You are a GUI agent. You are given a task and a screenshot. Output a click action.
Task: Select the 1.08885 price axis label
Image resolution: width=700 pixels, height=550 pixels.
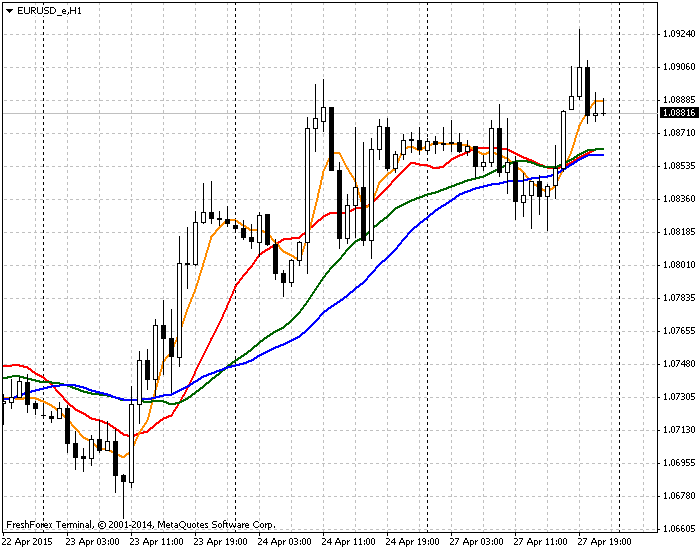click(679, 100)
